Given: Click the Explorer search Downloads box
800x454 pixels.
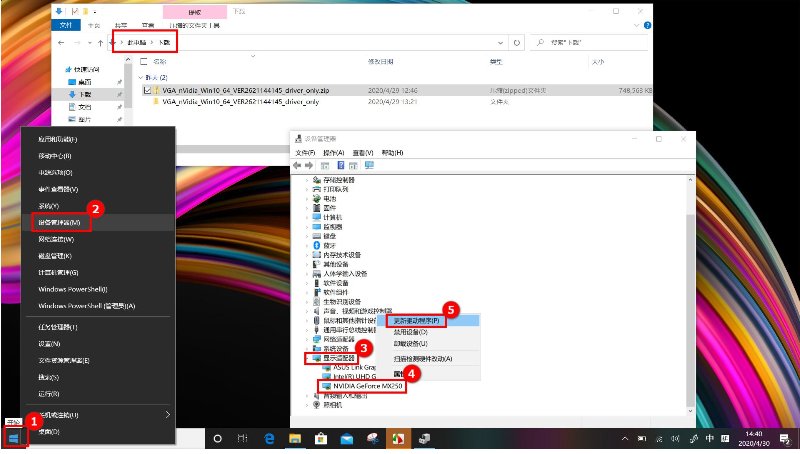Looking at the screenshot, I should [589, 43].
